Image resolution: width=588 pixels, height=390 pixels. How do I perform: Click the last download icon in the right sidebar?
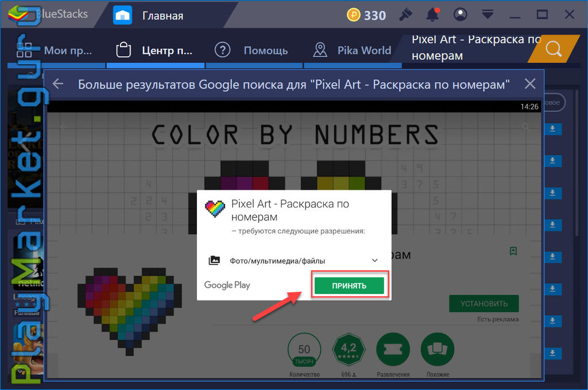point(552,353)
